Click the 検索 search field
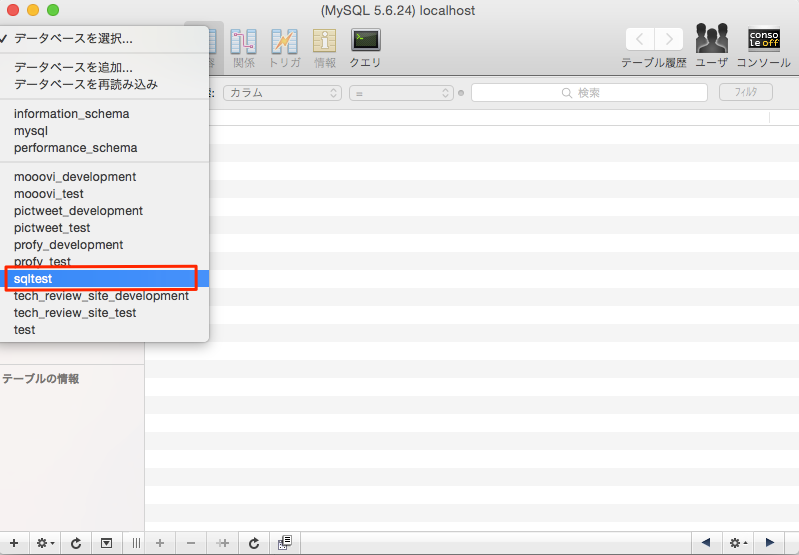 coord(587,93)
